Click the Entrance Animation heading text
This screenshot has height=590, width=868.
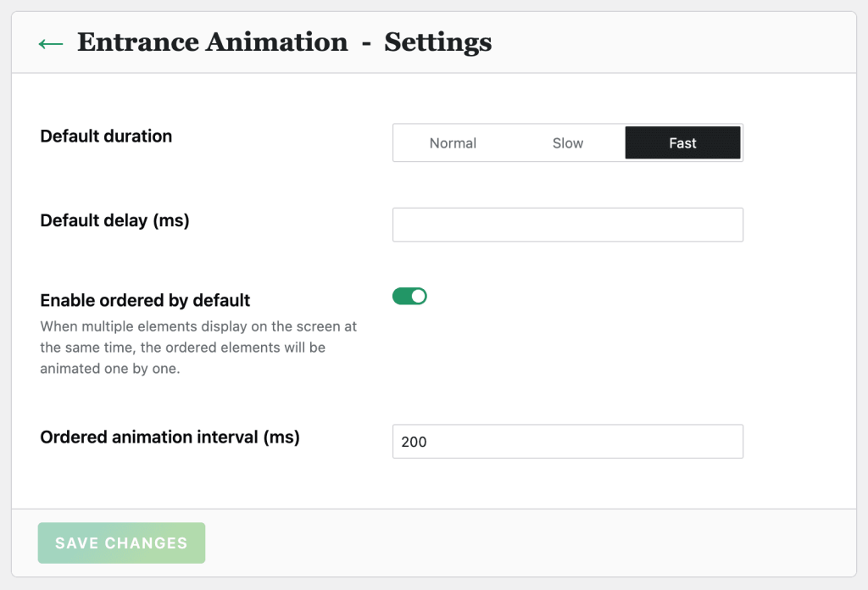pos(212,42)
